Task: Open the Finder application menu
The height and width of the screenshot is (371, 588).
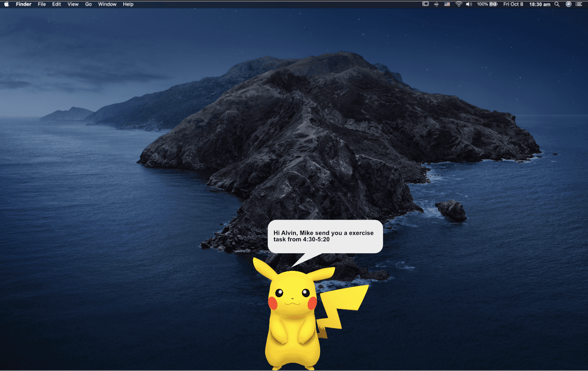Action: 24,4
